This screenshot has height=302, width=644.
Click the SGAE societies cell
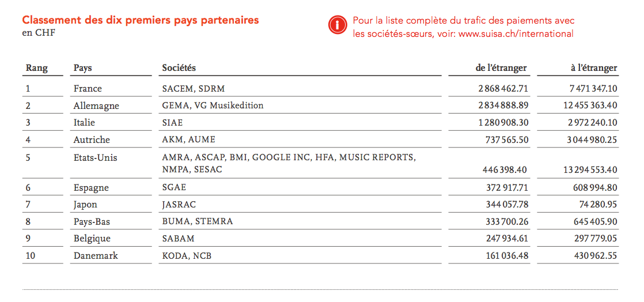tap(174, 187)
